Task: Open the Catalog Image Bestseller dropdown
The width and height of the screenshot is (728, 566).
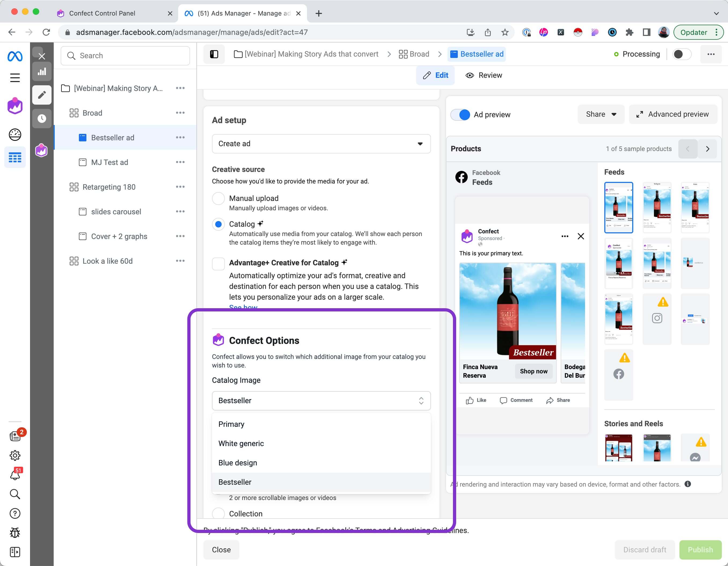Action: 321,401
